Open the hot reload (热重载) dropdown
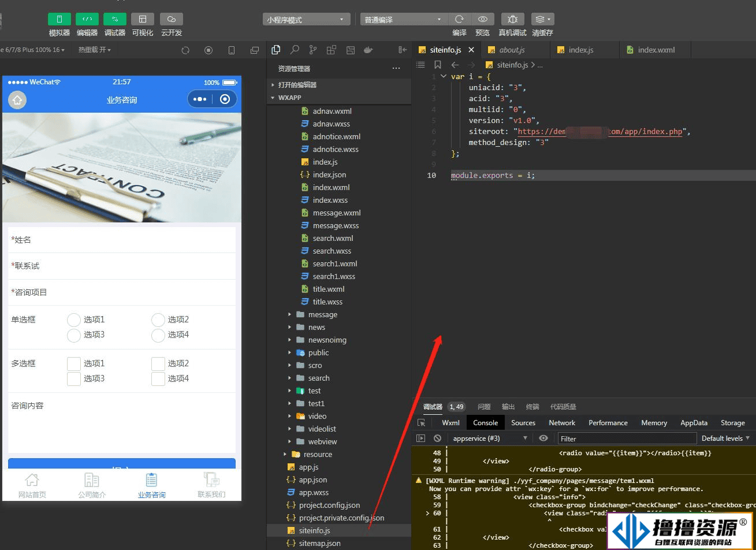This screenshot has width=756, height=550. click(95, 50)
